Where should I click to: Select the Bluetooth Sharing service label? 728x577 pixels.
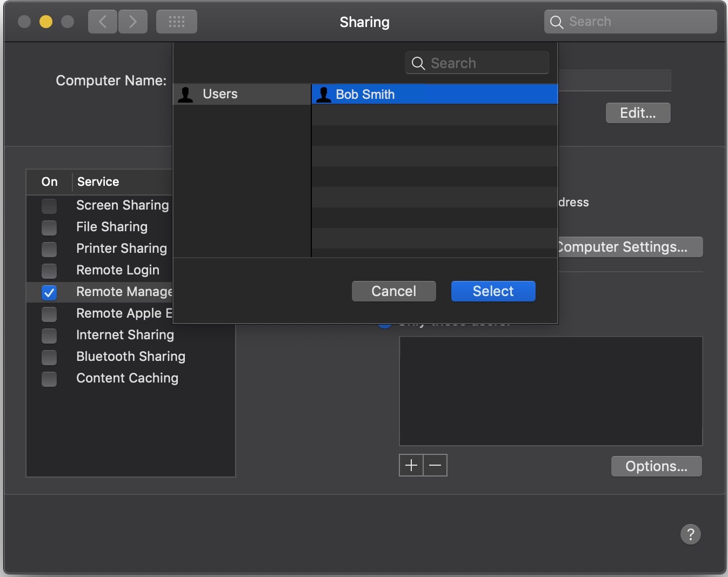tap(131, 357)
